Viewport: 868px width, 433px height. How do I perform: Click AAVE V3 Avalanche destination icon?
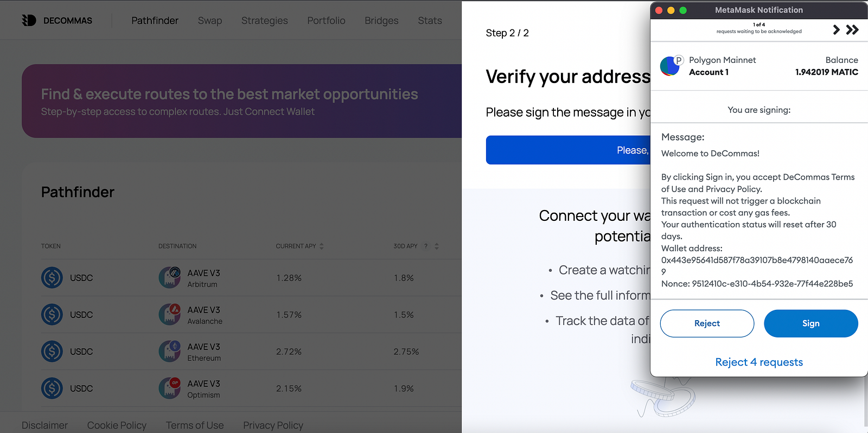[170, 314]
